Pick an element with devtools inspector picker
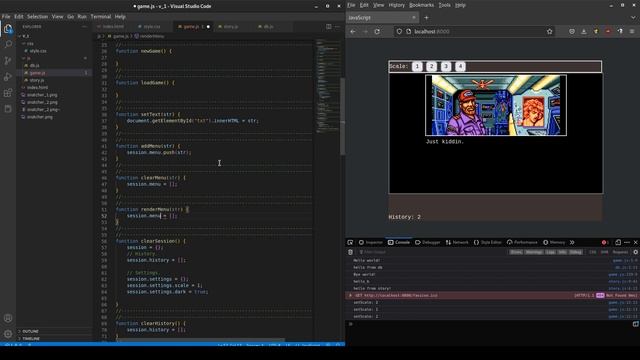Viewport: 640px width, 360px height. coord(350,242)
